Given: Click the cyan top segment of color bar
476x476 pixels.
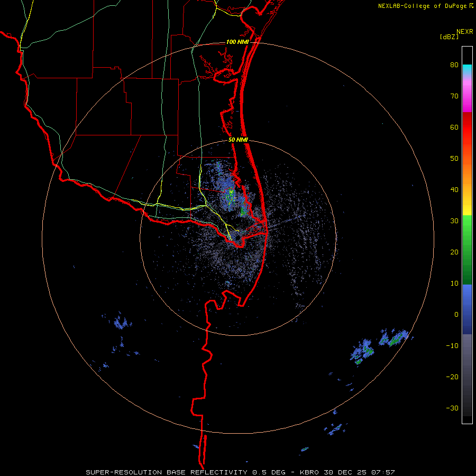Looking at the screenshot, I should [x=467, y=69].
